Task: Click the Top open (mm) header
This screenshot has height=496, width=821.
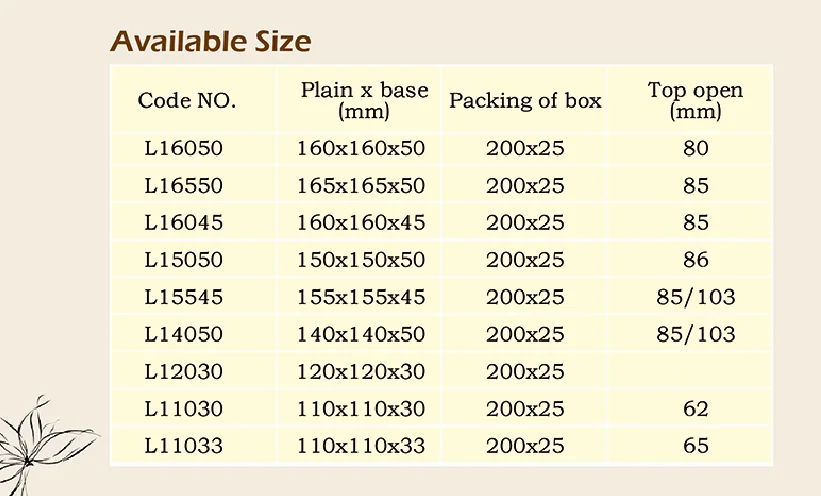Action: pos(695,100)
